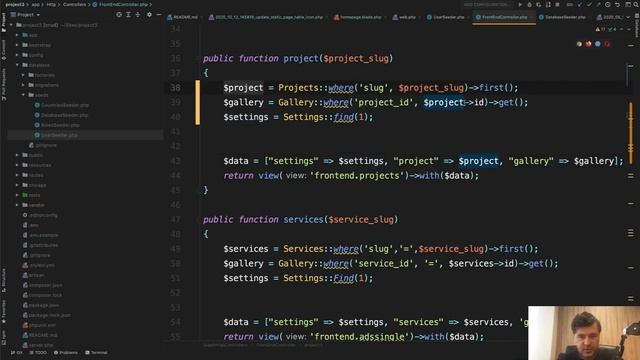Open Project panel gear options
This screenshot has height=360, width=640.
(x=149, y=15)
